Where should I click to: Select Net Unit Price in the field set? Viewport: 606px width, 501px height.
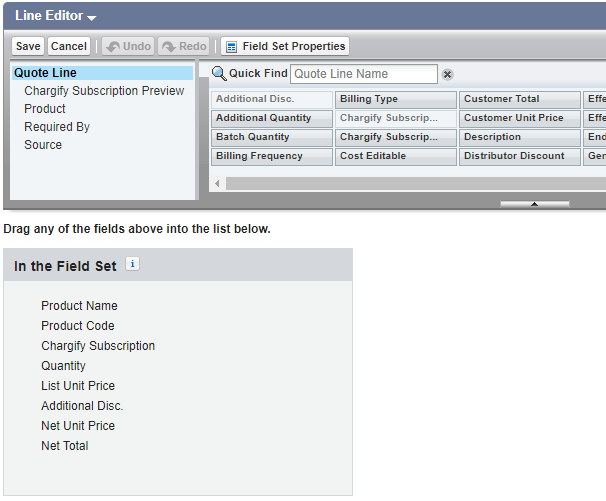(78, 426)
